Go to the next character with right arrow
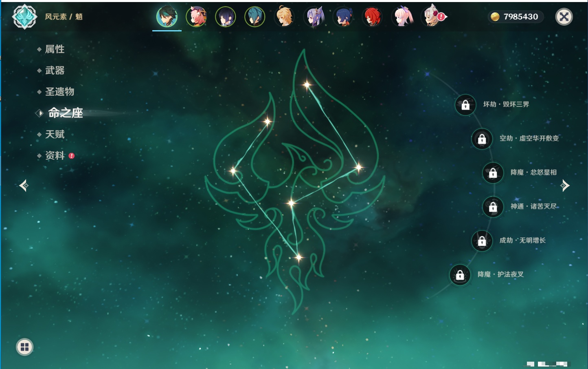The image size is (588, 369). pyautogui.click(x=565, y=186)
